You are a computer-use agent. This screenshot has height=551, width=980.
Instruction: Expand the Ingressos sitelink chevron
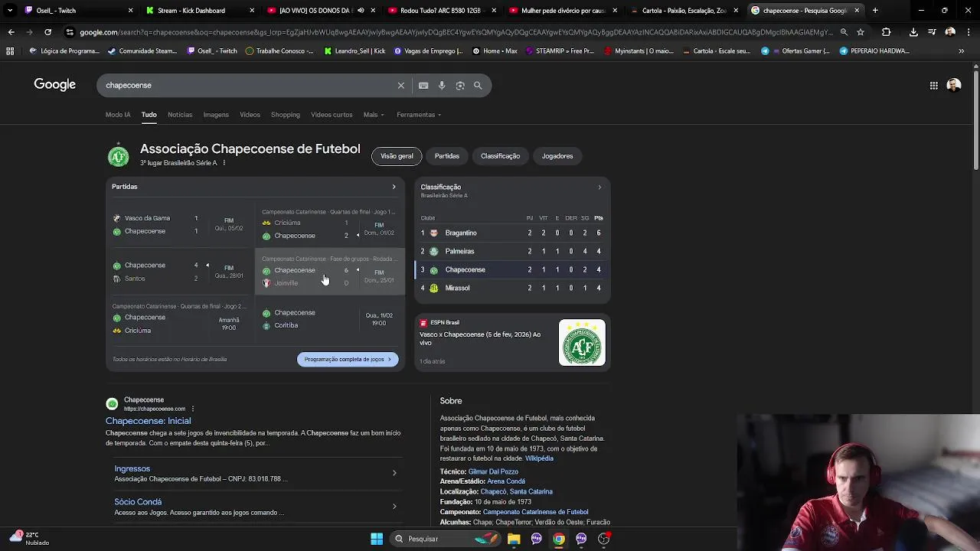(x=394, y=473)
